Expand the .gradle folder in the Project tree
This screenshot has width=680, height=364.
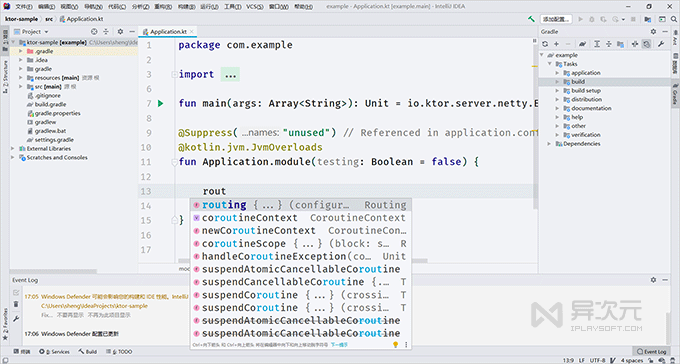click(20, 51)
